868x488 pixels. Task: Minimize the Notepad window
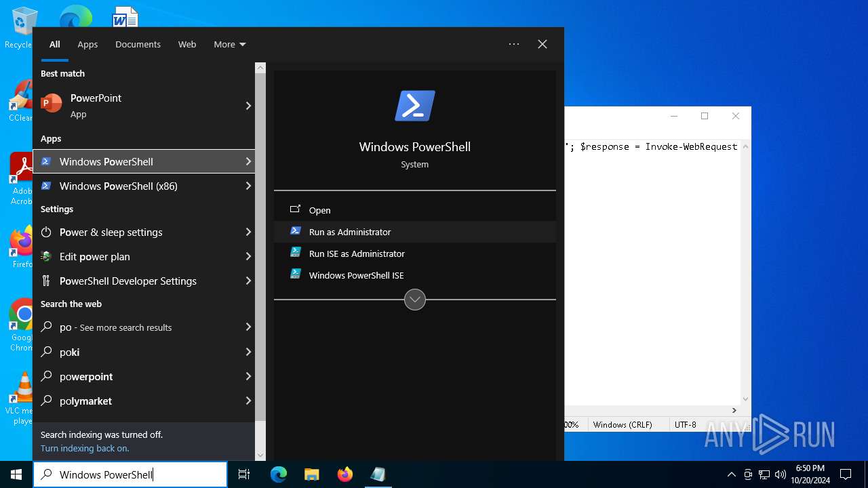pyautogui.click(x=674, y=116)
